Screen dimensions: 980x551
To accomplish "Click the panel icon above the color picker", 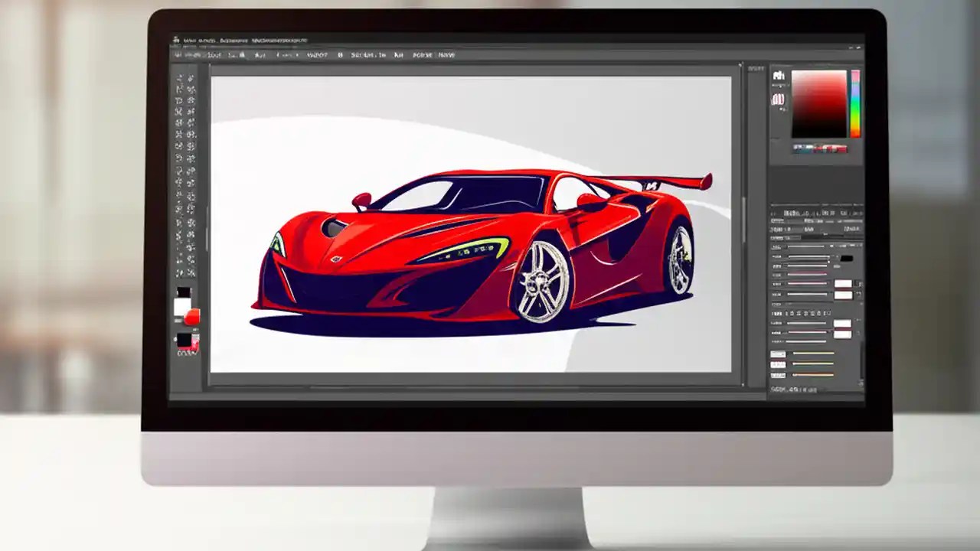I will coord(778,75).
